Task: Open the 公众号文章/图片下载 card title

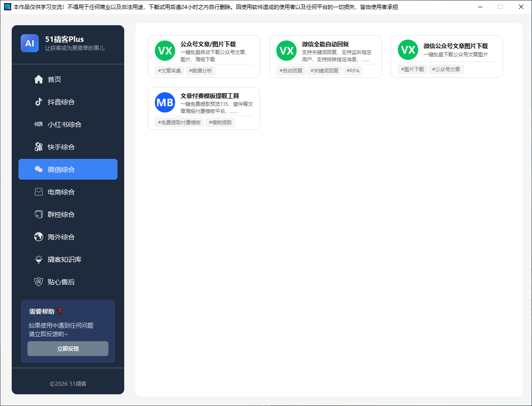Action: click(208, 44)
